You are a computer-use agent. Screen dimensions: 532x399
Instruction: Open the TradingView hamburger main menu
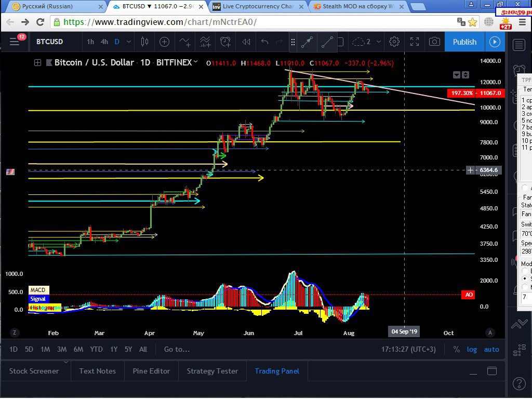pos(15,42)
